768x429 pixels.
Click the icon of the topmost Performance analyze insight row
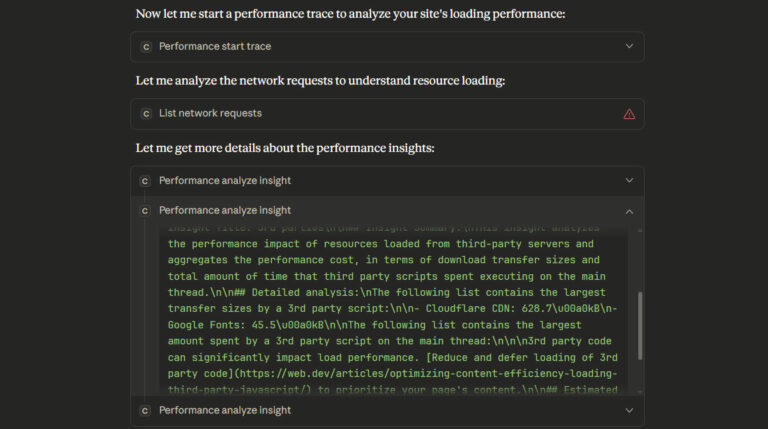click(146, 181)
